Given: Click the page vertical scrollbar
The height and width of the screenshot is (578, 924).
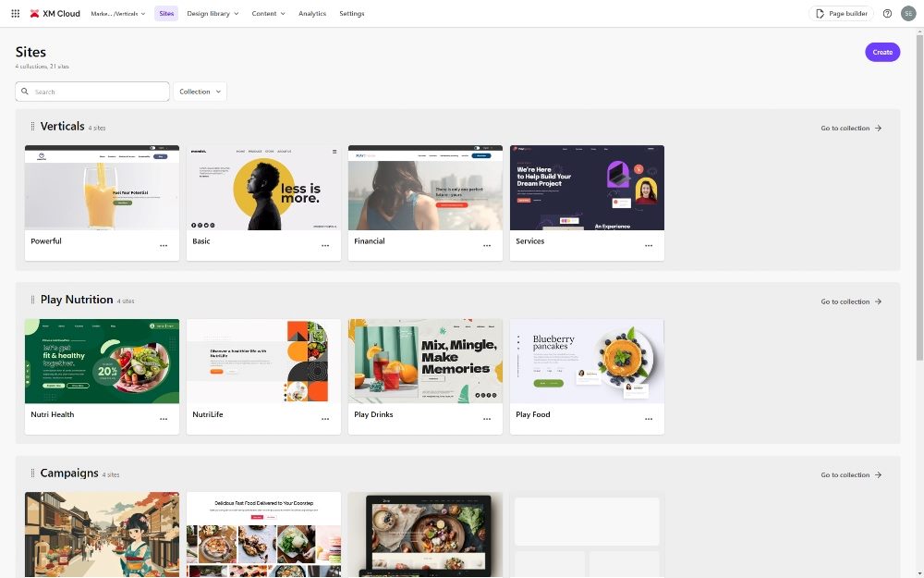Looking at the screenshot, I should pyautogui.click(x=919, y=198).
